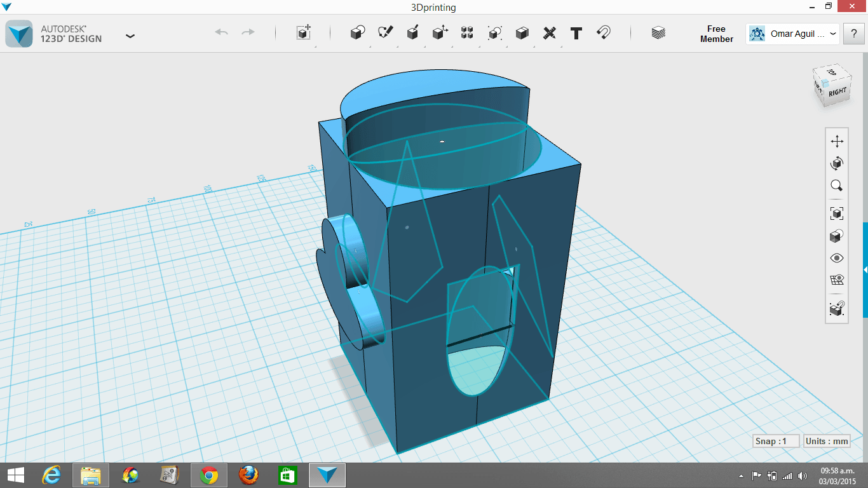868x488 pixels.
Task: Open the volume speaker icon in tray
Action: pos(803,475)
